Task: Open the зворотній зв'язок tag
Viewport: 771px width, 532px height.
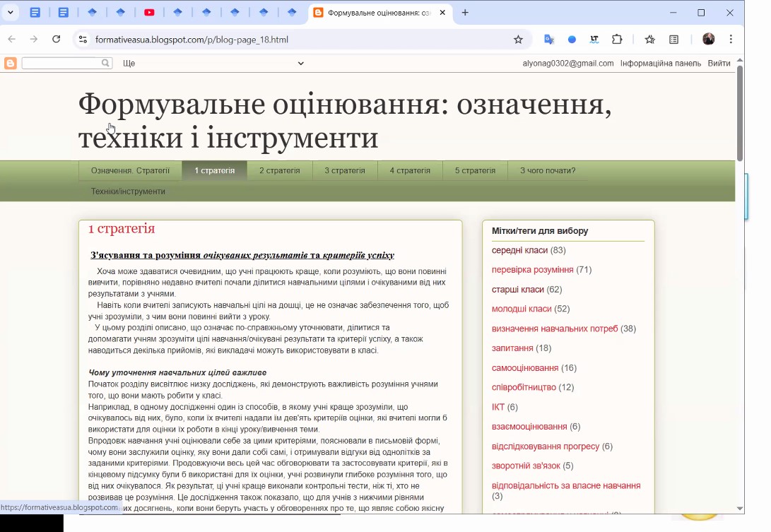Action: (526, 466)
